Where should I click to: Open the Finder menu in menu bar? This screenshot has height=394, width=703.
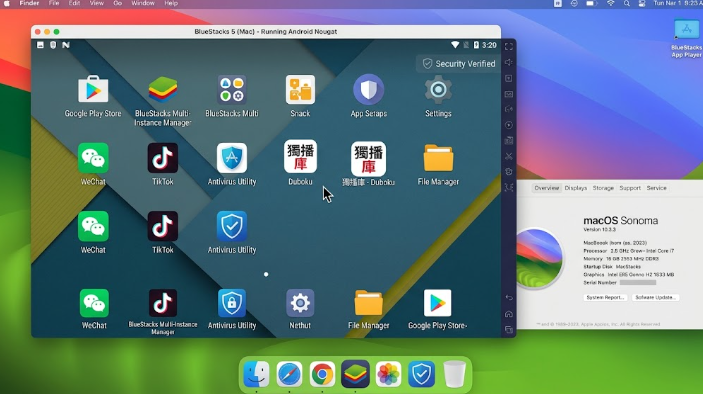pos(29,4)
